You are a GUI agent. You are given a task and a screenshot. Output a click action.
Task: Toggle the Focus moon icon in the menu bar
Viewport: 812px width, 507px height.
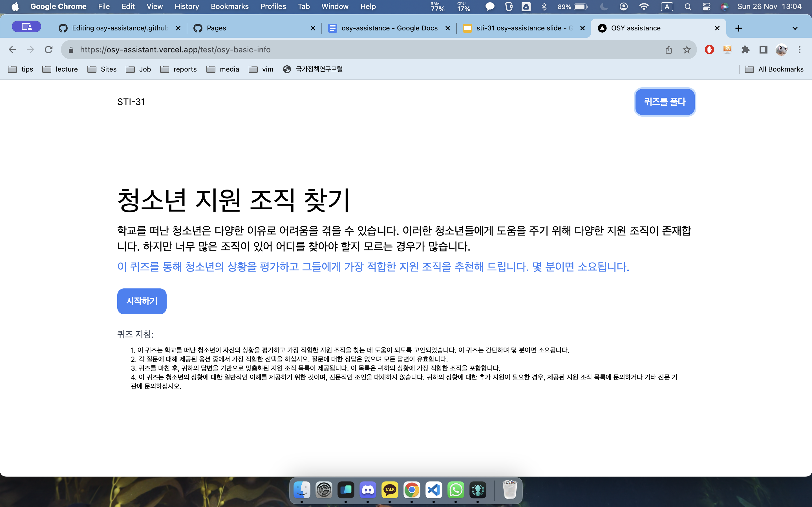pos(604,7)
